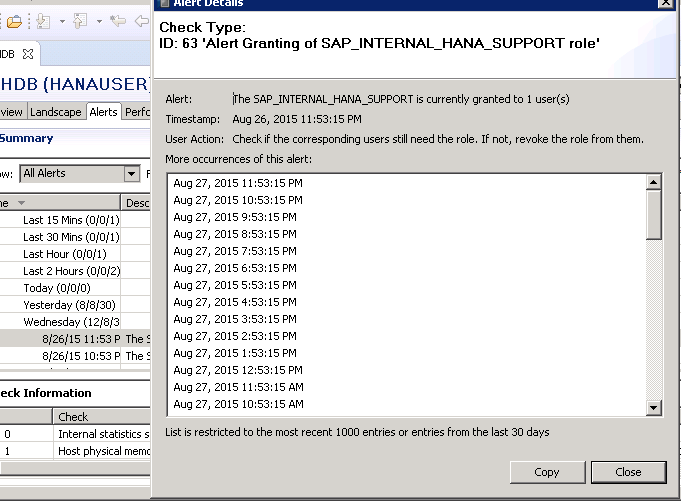
Task: Close the HDB editor tab
Action: 28,53
